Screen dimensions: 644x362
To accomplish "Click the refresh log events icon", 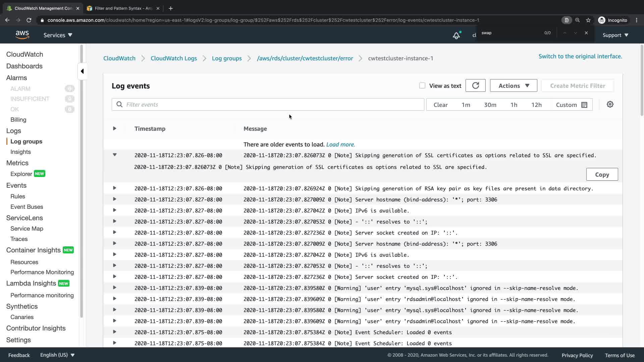I will (x=475, y=86).
